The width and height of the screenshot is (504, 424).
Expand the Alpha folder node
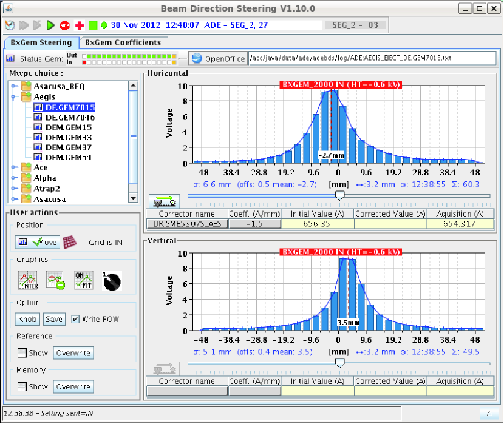tap(14, 178)
